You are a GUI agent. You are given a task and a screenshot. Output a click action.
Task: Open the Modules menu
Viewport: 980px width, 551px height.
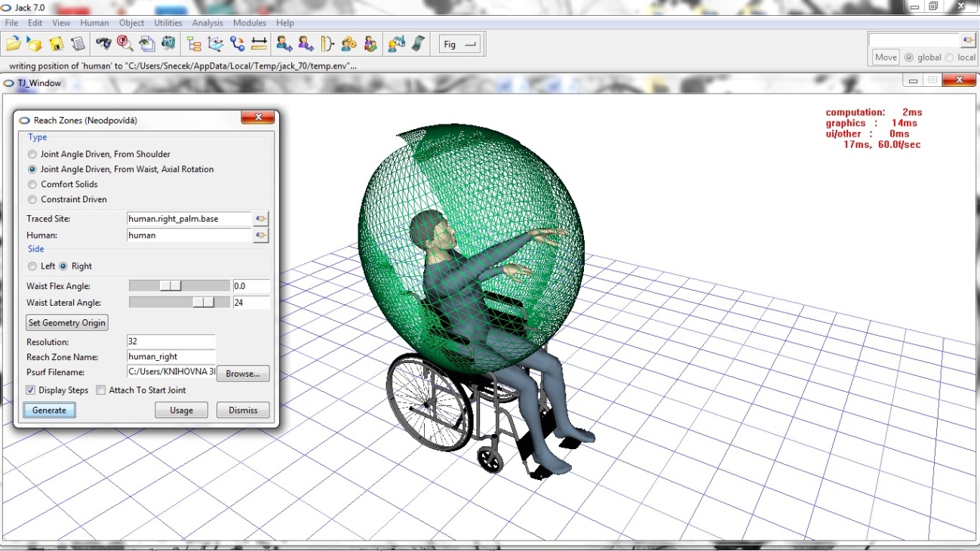coord(250,23)
